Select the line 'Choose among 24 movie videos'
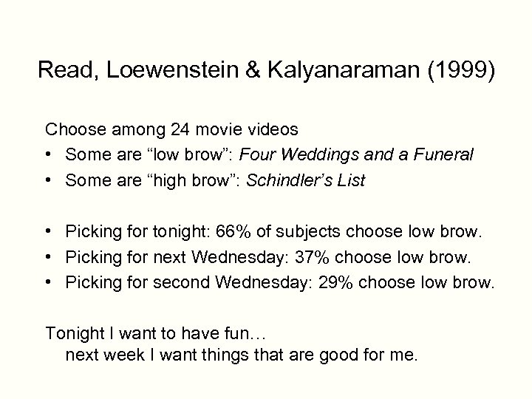532x399 pixels. click(171, 130)
